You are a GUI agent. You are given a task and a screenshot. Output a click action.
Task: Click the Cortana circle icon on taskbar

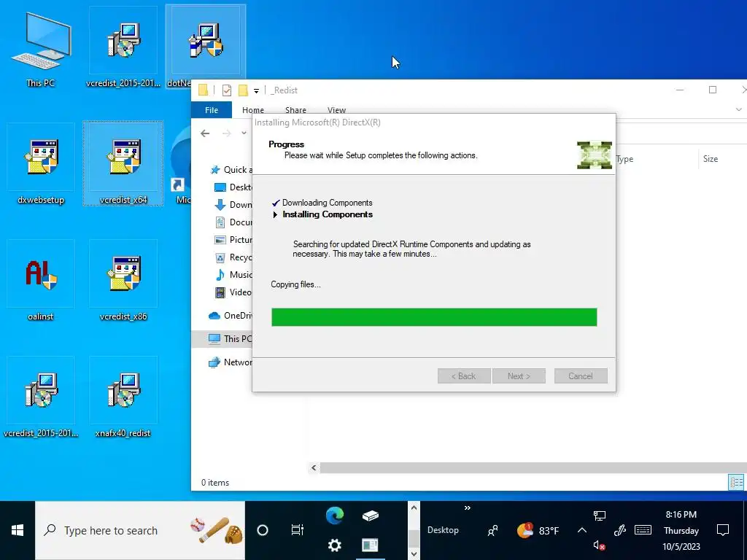[263, 531]
